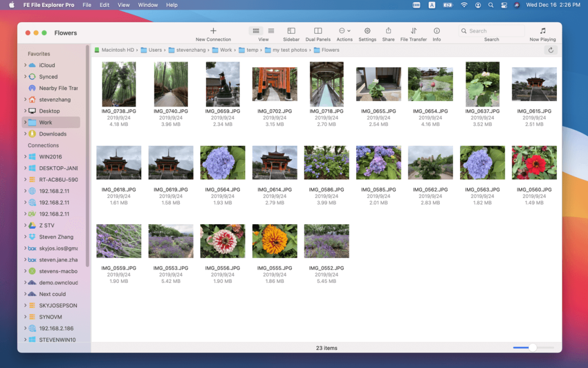Switch to list view

(271, 30)
